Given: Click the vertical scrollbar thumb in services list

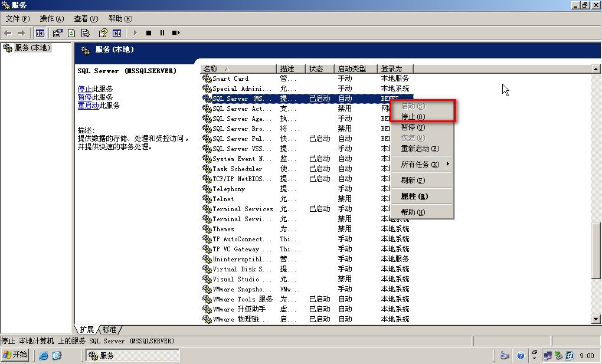Looking at the screenshot, I should [x=596, y=251].
